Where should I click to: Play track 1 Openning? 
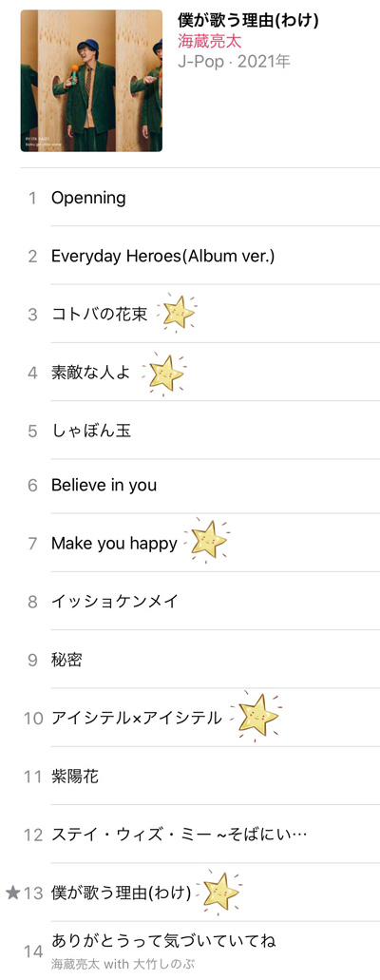coord(200,198)
